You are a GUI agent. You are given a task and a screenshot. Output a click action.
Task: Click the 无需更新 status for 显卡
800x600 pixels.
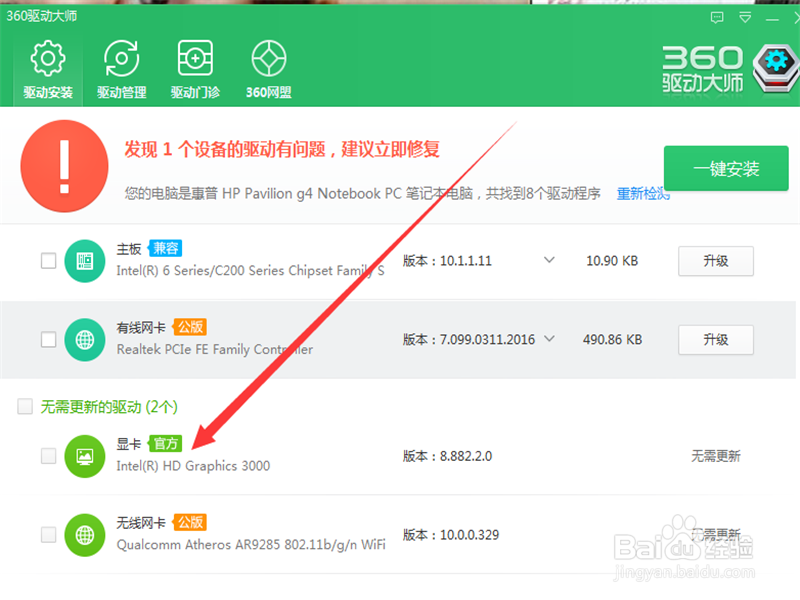tap(715, 456)
